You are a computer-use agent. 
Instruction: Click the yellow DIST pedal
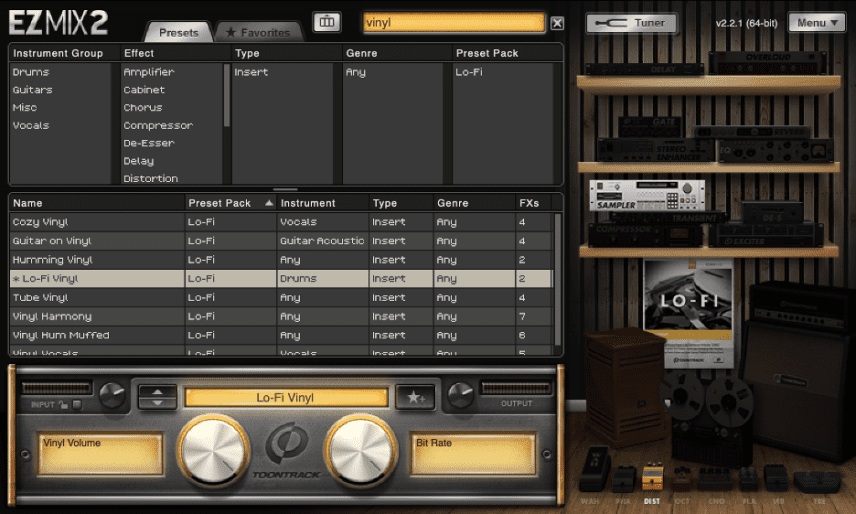click(x=652, y=476)
